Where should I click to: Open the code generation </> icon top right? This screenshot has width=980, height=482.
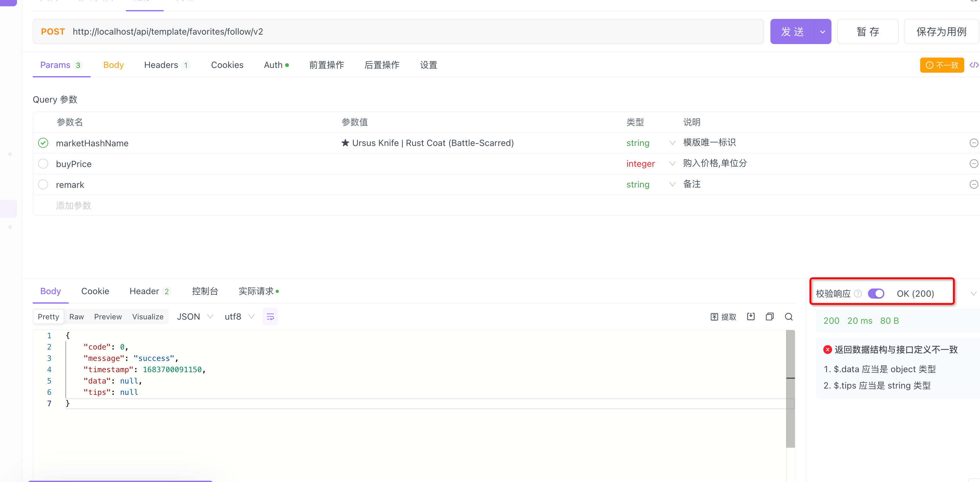(x=974, y=65)
